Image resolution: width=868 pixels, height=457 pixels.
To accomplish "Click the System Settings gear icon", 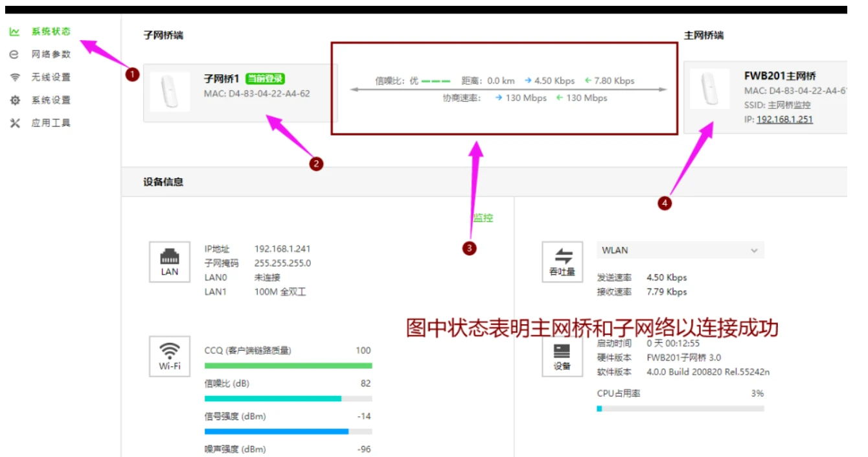I will (14, 100).
